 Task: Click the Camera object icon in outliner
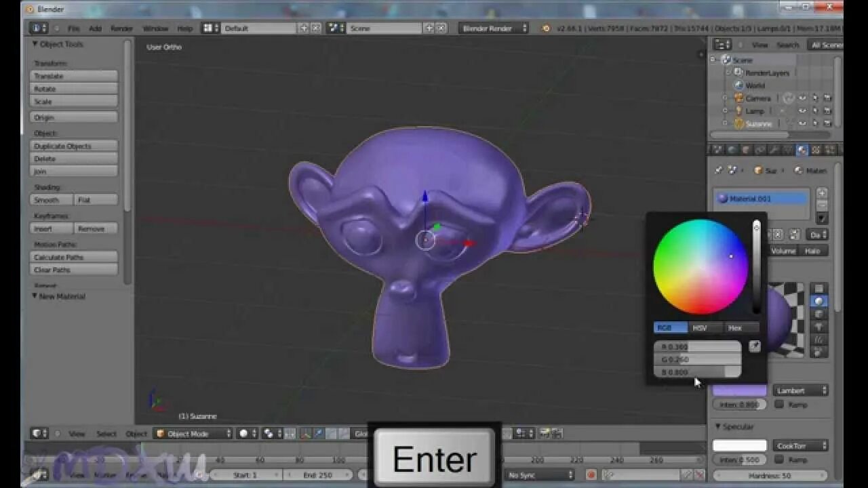738,98
